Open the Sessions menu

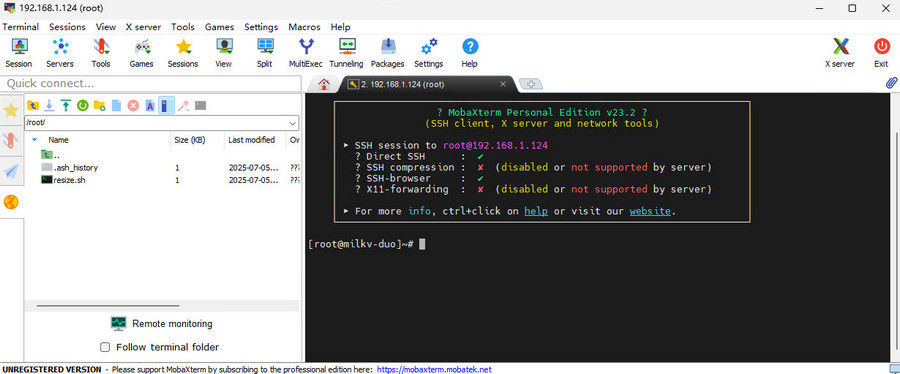click(x=67, y=27)
